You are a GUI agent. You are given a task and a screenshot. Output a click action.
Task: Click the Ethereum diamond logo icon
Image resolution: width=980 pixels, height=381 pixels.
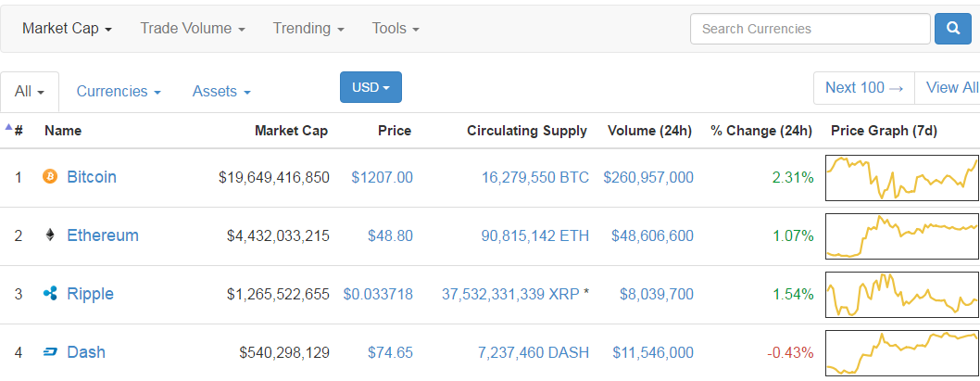(50, 235)
